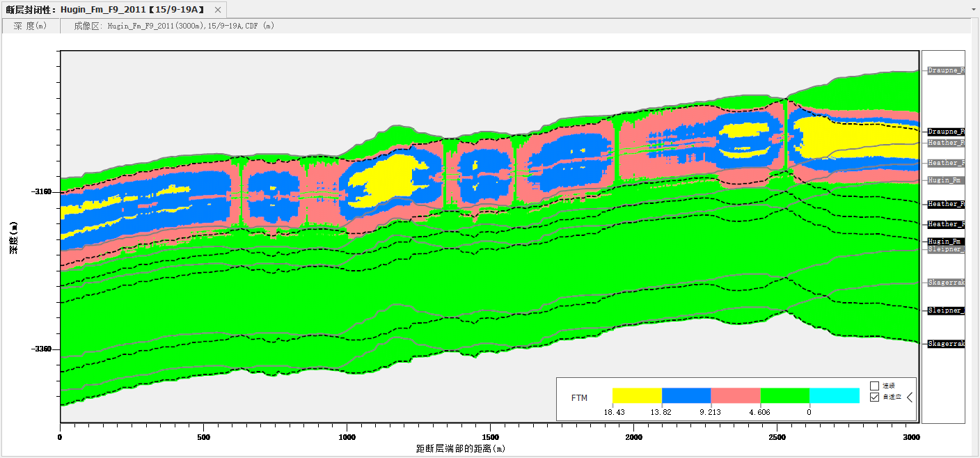Close the Hugin_Fm_F9_2011 fault seal tab
This screenshot has width=980, height=458.
[x=218, y=10]
